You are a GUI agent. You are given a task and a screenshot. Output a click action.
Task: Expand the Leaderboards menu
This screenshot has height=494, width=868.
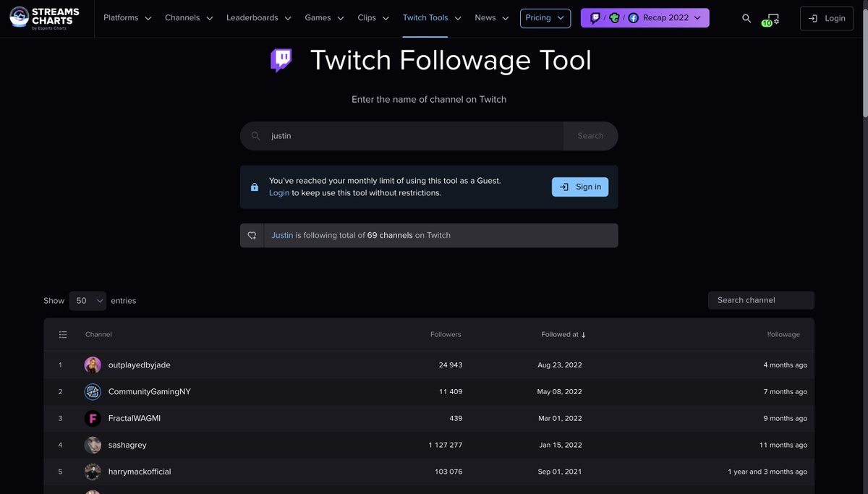click(259, 18)
